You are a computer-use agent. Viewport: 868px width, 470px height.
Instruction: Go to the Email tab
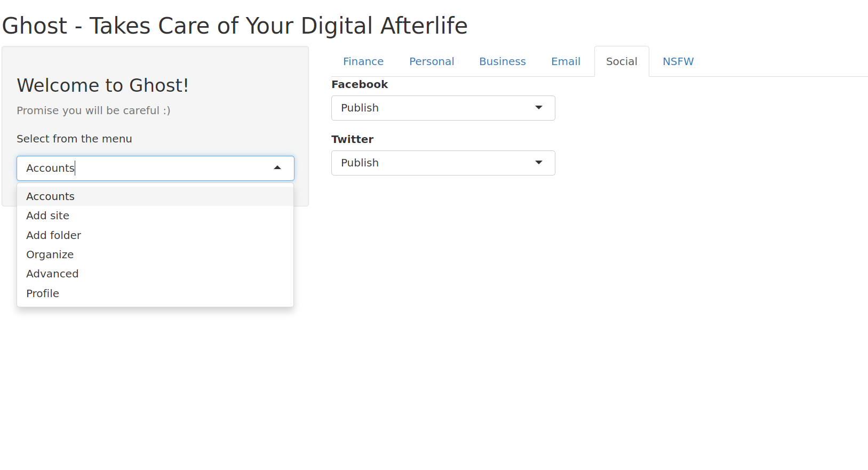pos(566,61)
